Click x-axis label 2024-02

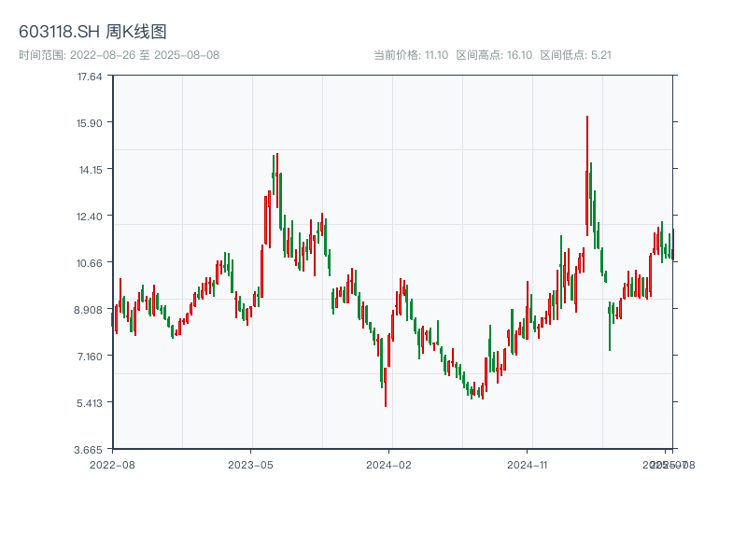(x=388, y=465)
